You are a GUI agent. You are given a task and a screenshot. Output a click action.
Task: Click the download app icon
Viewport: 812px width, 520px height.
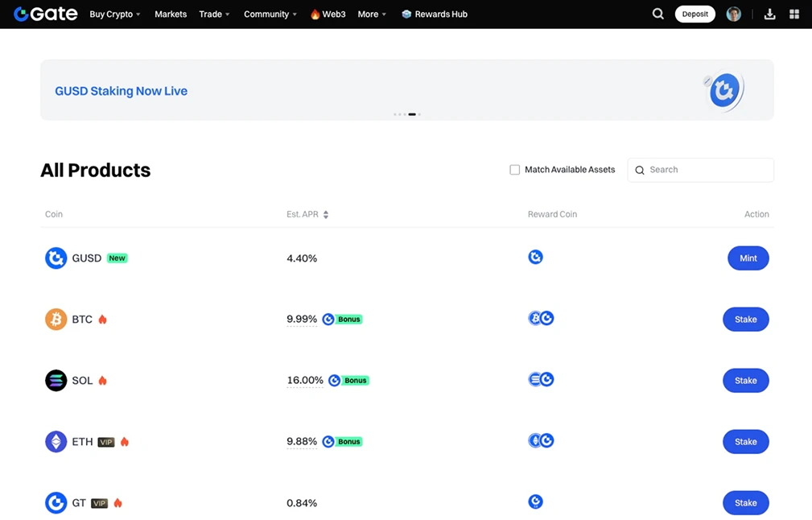point(769,14)
